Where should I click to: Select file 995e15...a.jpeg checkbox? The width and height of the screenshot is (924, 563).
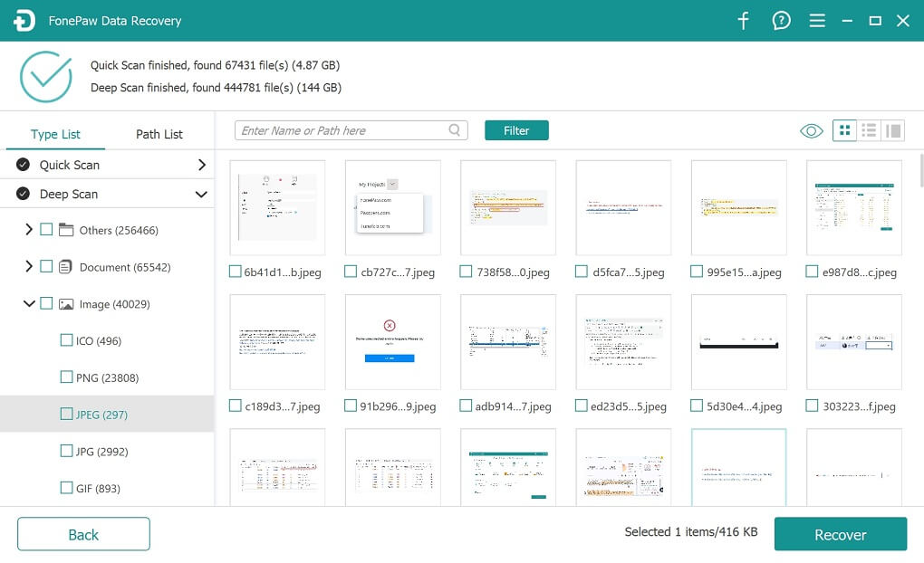tap(697, 272)
